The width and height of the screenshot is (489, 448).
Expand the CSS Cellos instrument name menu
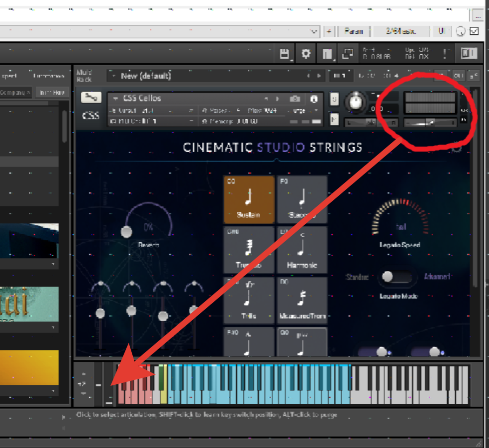pos(115,98)
